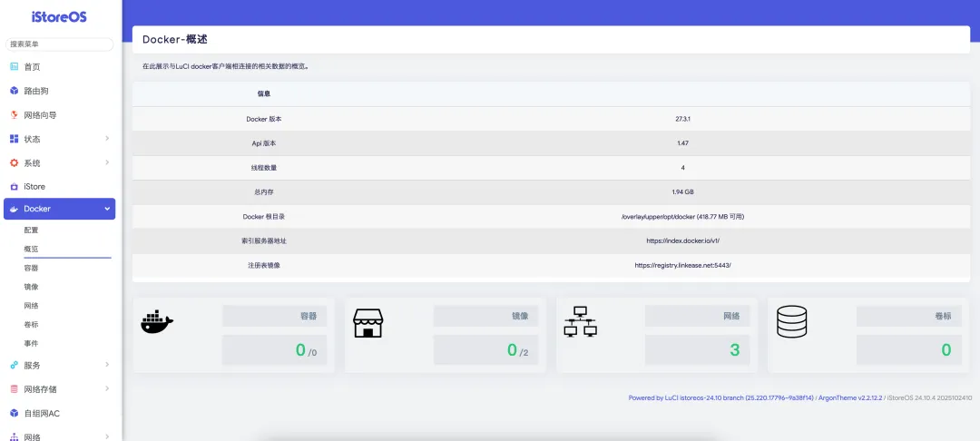The height and width of the screenshot is (441, 980).
Task: Click the 镜像 card label
Action: pyautogui.click(x=520, y=316)
